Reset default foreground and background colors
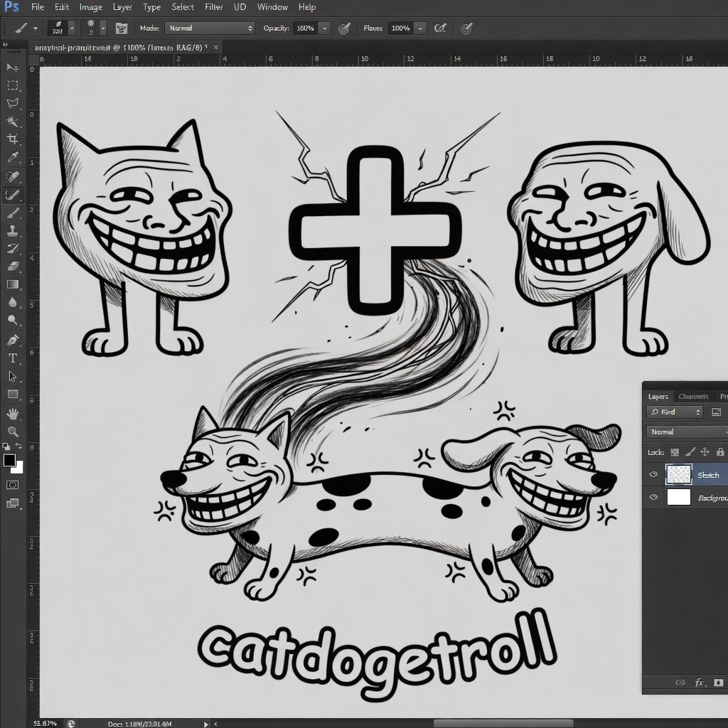 point(6,446)
